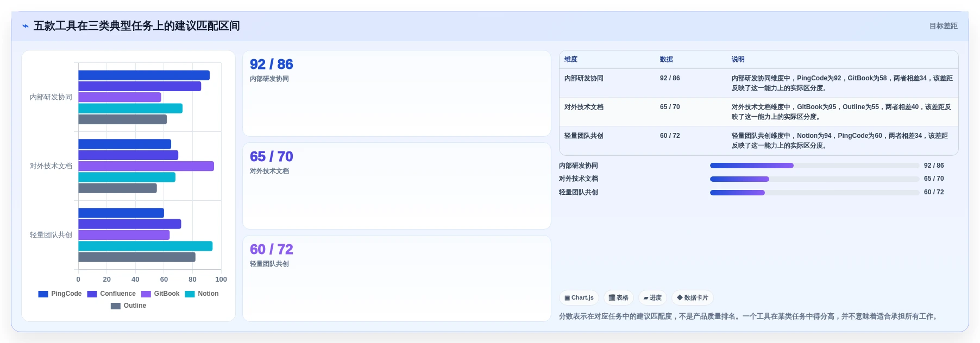Click table data value 60 / 72
The height and width of the screenshot is (343, 980).
click(670, 136)
